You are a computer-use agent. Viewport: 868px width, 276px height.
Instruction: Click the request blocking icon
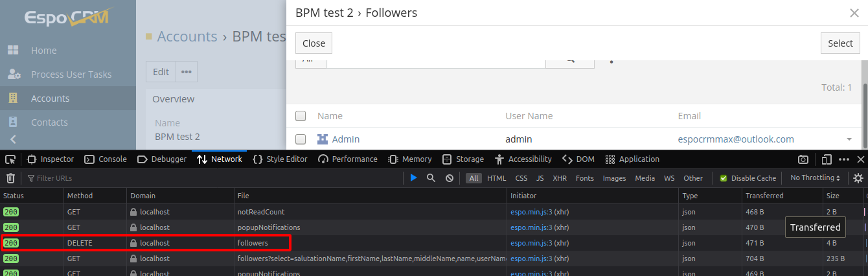pyautogui.click(x=449, y=178)
